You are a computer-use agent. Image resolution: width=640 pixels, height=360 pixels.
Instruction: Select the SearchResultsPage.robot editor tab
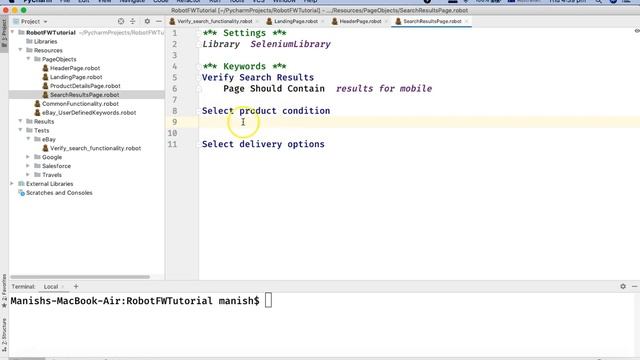tap(432, 21)
